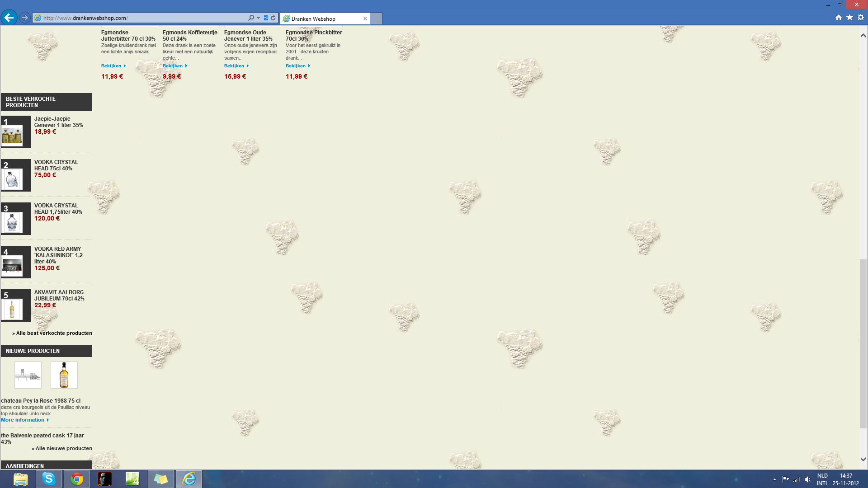
Task: Click the Balvenie whisky bottle thumbnail
Action: pyautogui.click(x=64, y=375)
